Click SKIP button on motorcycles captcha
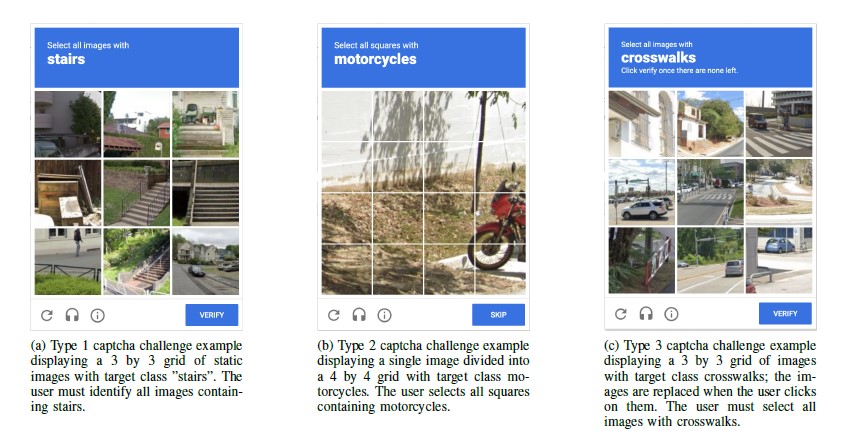 click(x=498, y=315)
